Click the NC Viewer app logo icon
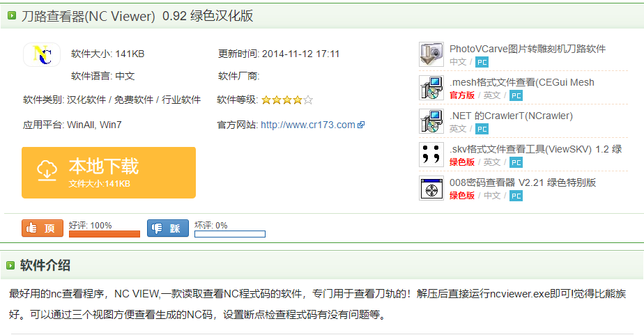Viewport: 644px width, 335px height. coord(42,54)
